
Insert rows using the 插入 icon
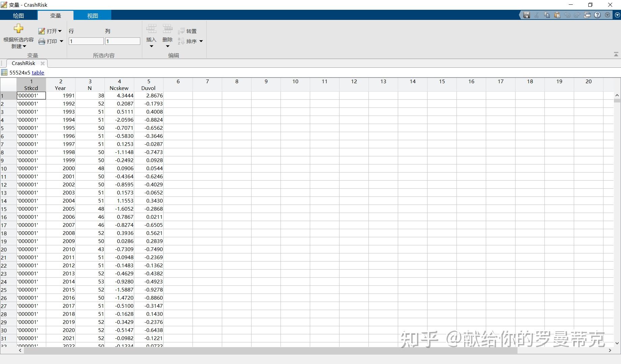[151, 30]
